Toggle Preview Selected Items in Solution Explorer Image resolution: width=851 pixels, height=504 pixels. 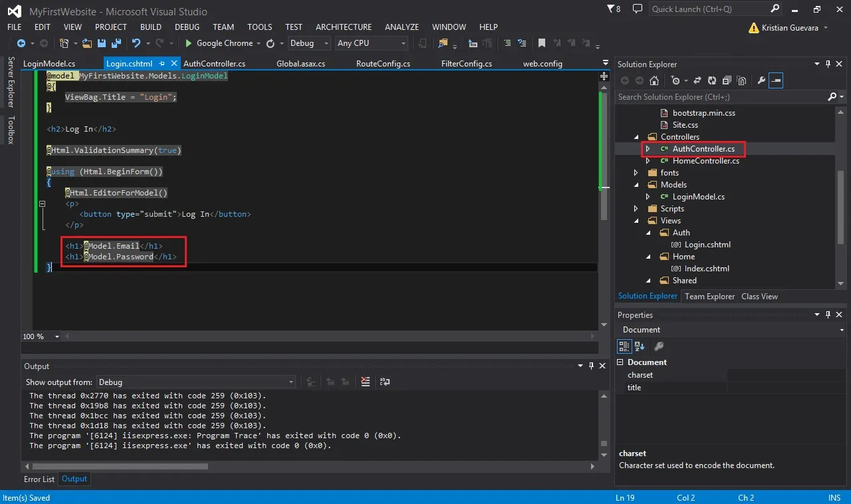[776, 80]
